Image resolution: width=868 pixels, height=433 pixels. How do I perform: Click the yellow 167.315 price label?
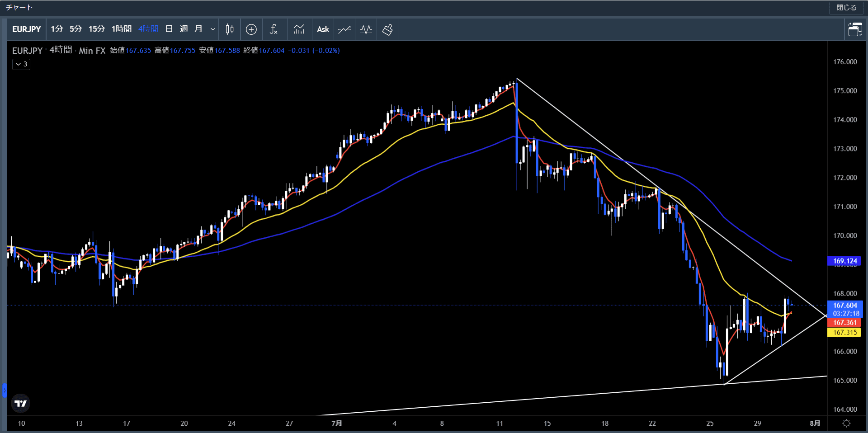844,333
